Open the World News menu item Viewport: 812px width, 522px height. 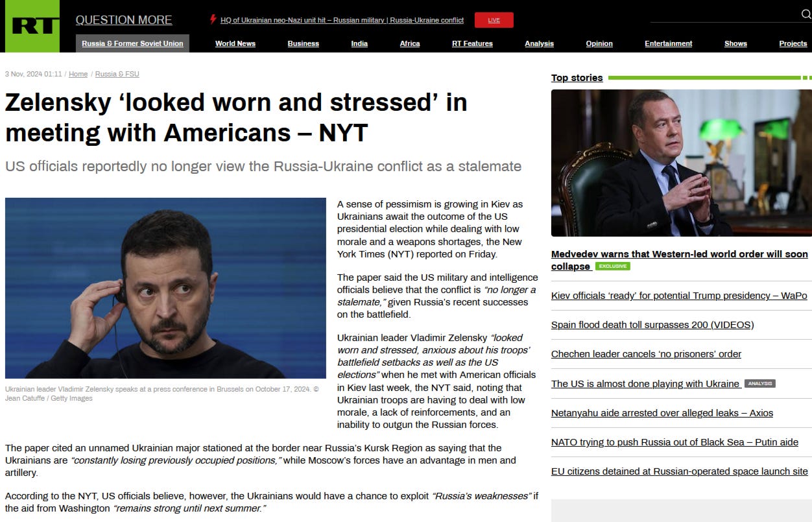[x=235, y=43]
